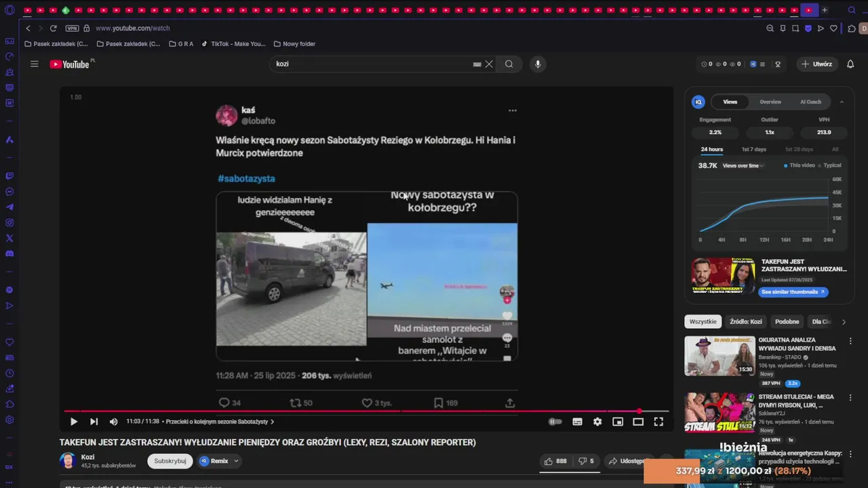
Task: Open TikTok - Make You... bookmark
Action: coord(233,44)
